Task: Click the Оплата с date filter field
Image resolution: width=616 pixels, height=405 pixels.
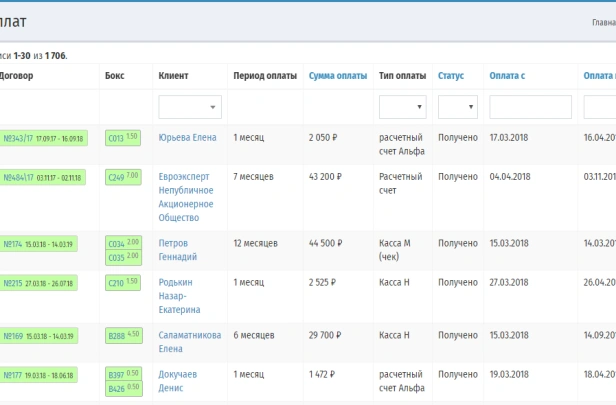Action: click(x=530, y=107)
